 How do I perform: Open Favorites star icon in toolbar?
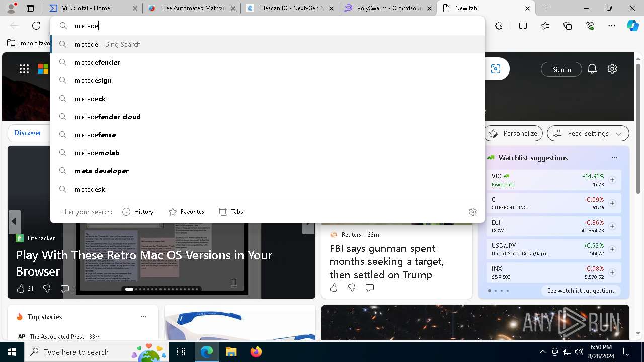pos(545,26)
